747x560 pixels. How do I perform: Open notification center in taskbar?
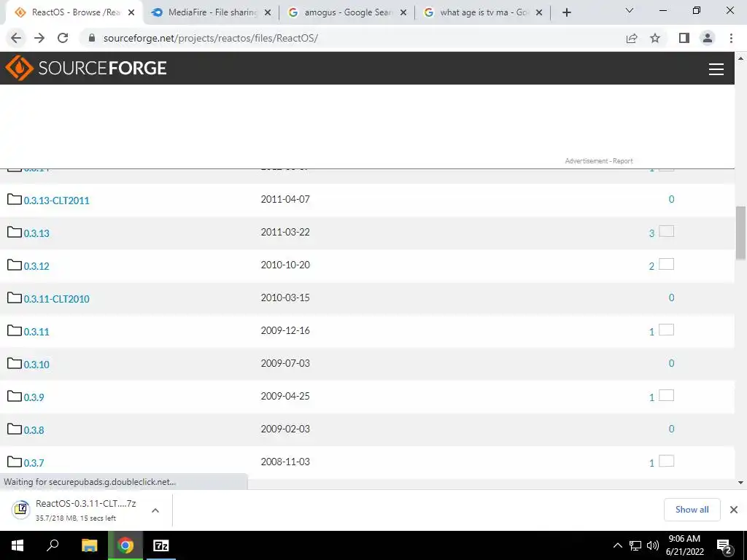(724, 547)
